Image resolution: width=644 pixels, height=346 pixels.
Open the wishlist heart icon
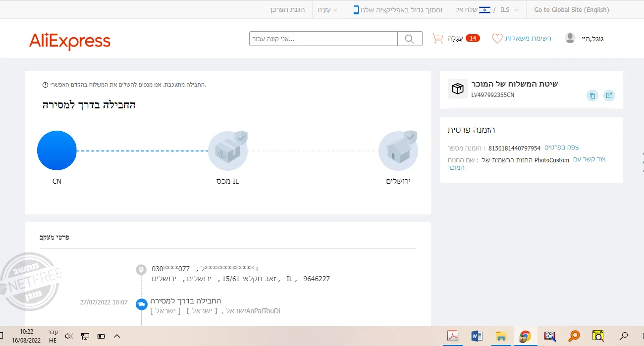497,38
